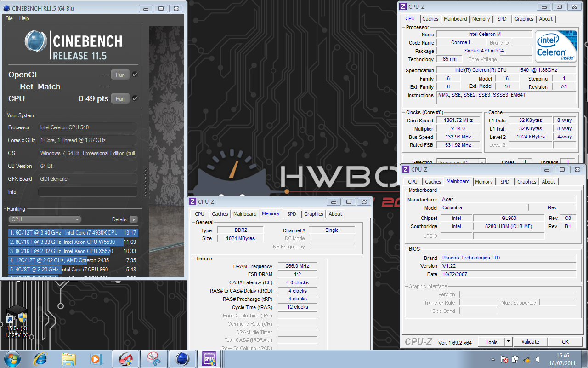Click the Intel Celeron inside logo
Viewport: 588px width, 368px height.
pyautogui.click(x=556, y=47)
